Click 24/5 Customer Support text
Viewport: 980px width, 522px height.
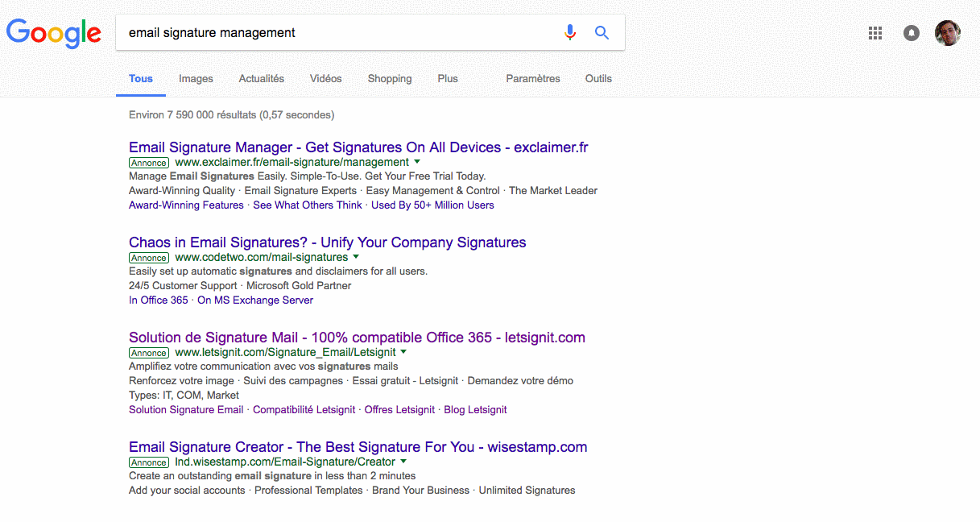(x=183, y=286)
